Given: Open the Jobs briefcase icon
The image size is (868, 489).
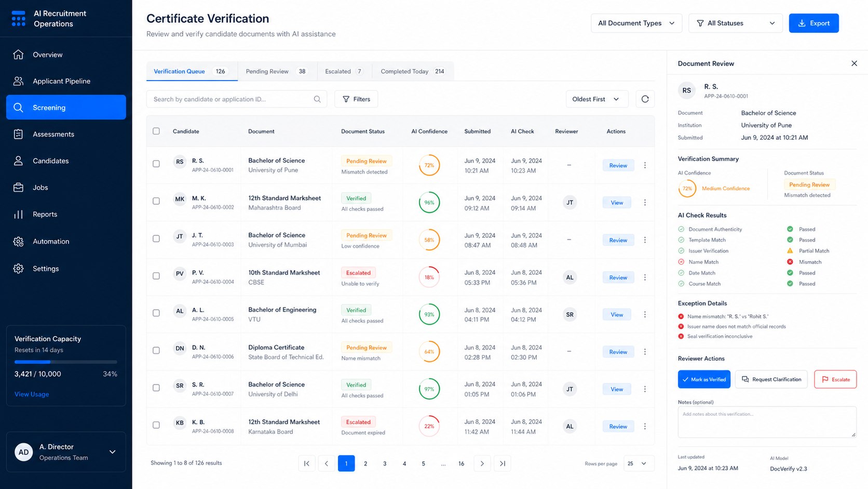Looking at the screenshot, I should pyautogui.click(x=18, y=188).
